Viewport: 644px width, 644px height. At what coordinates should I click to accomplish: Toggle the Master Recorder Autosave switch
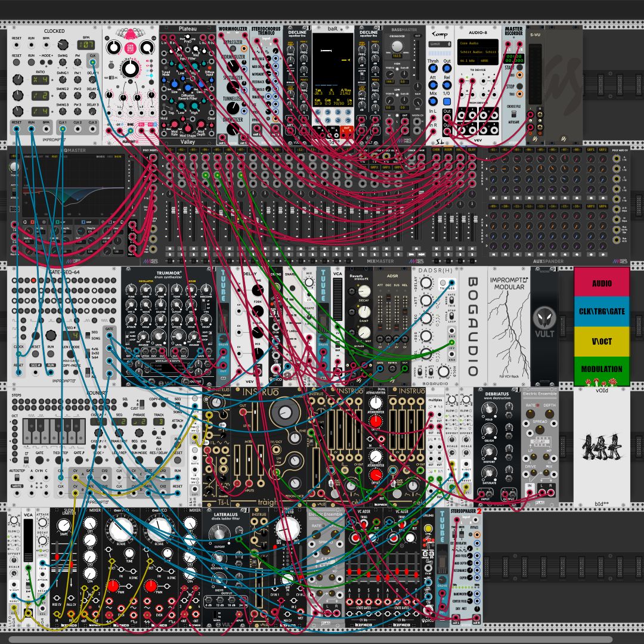[514, 115]
